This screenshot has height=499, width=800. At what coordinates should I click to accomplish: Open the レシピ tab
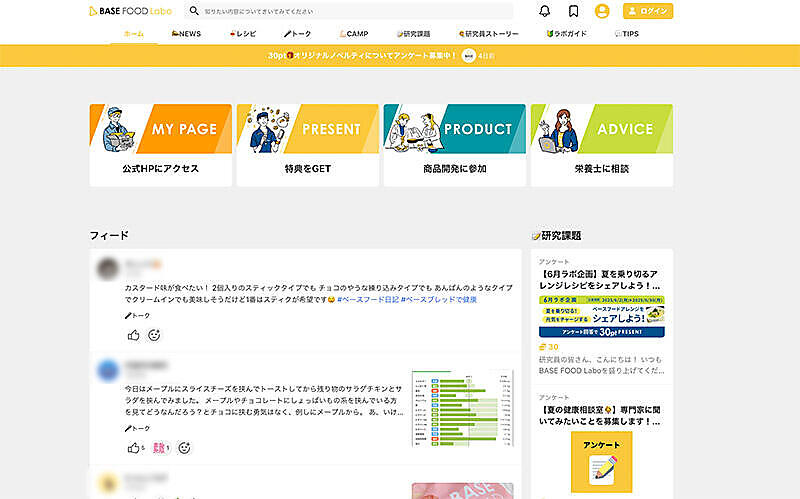coord(242,34)
